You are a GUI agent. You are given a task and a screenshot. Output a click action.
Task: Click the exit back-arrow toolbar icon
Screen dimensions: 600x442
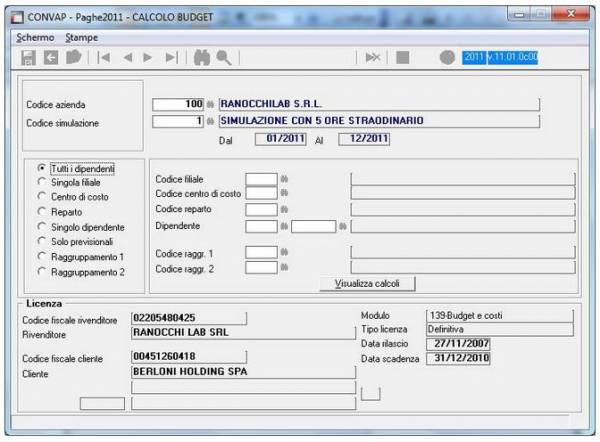[x=51, y=57]
